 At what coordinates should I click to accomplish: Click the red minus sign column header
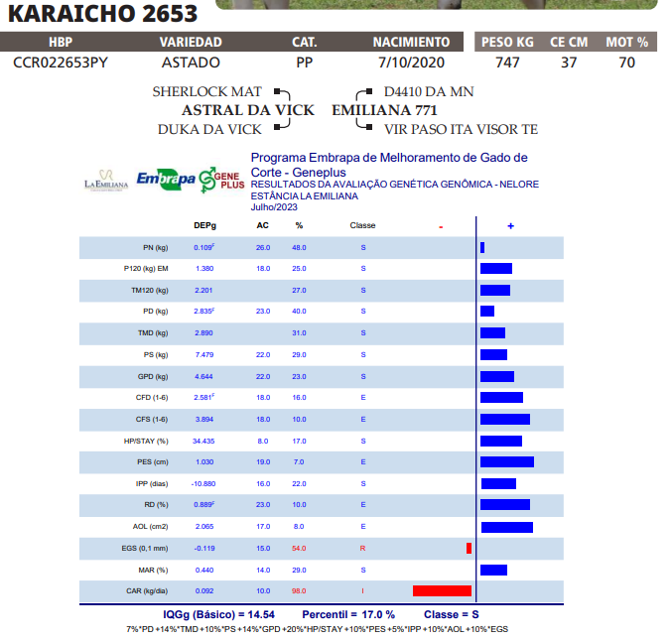441,226
